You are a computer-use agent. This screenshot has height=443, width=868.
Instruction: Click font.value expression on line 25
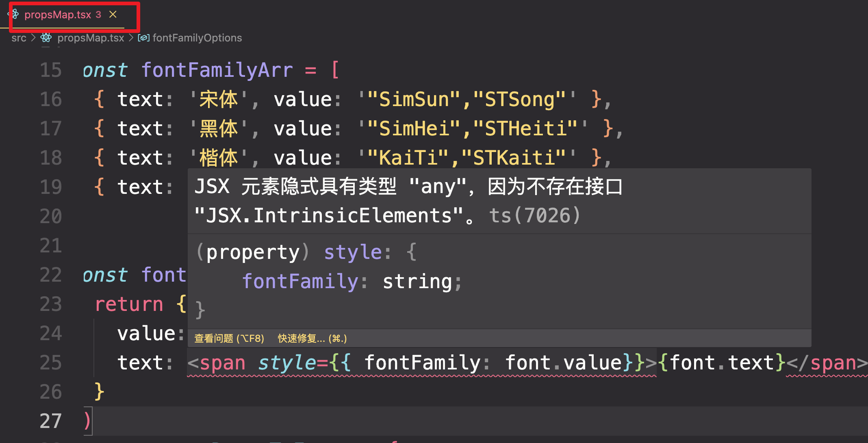click(x=563, y=363)
